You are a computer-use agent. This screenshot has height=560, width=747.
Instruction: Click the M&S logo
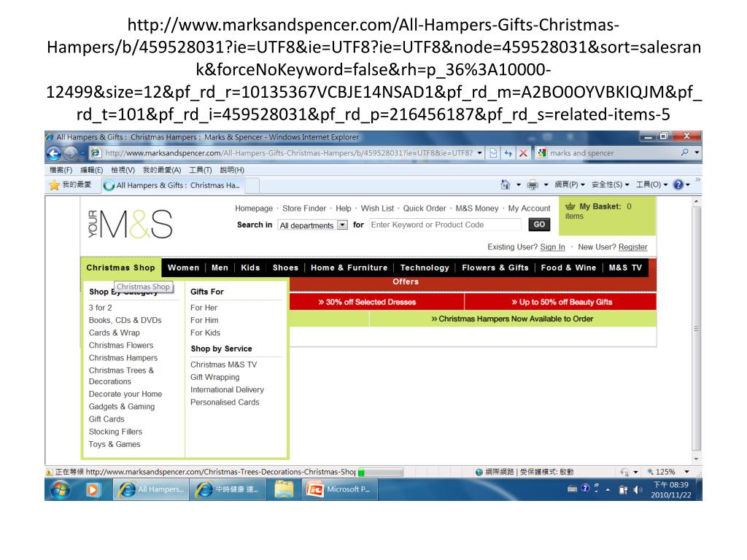click(130, 225)
